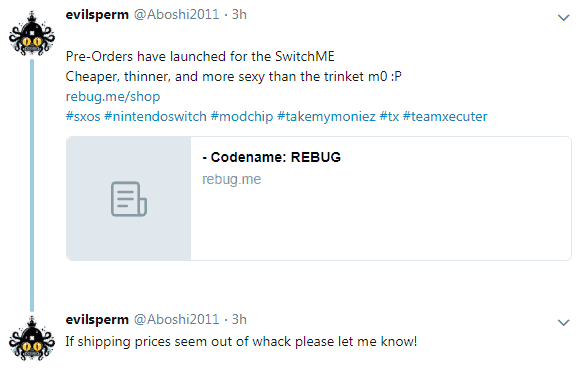Open the #takemymoniez hashtag
Image resolution: width=580 pixels, height=390 pixels.
coord(326,117)
